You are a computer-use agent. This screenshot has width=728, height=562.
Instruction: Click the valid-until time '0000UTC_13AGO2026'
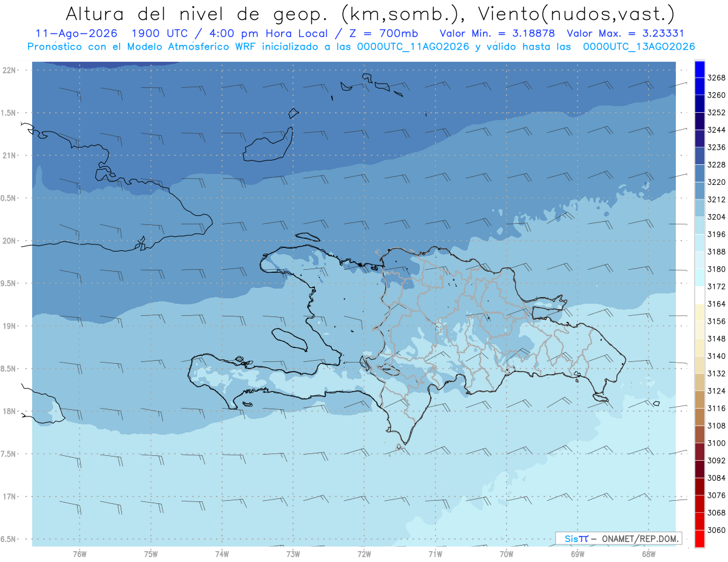click(639, 47)
